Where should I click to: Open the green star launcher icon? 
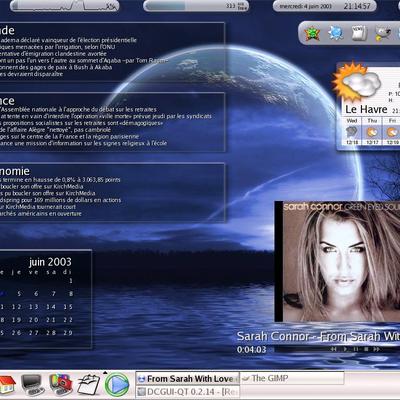tap(312, 33)
